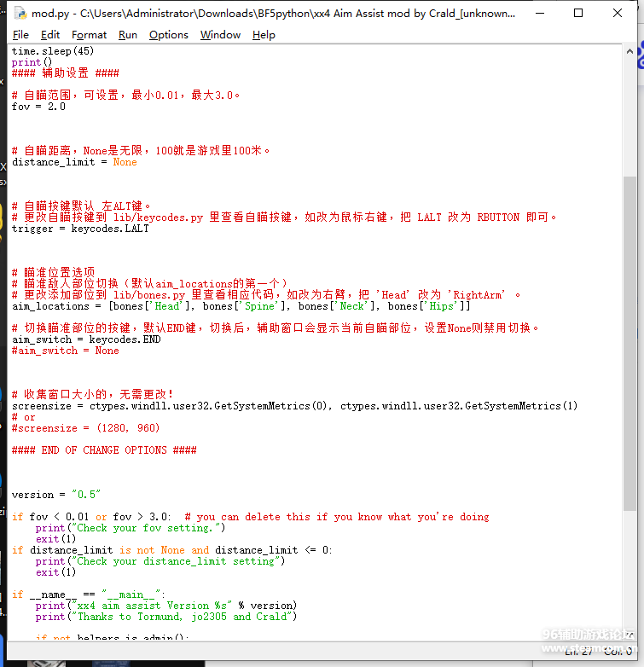644x667 pixels.
Task: Open the Edit menu
Action: tap(50, 35)
